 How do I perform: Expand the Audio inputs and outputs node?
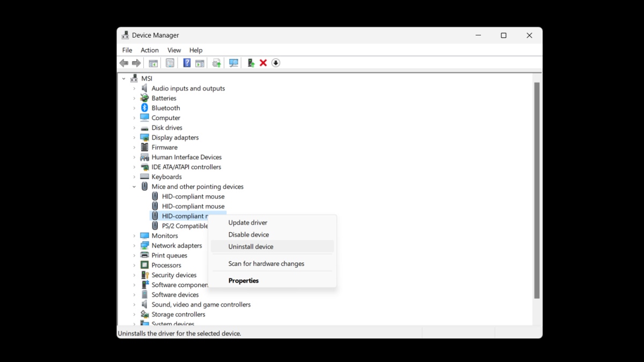coord(134,88)
